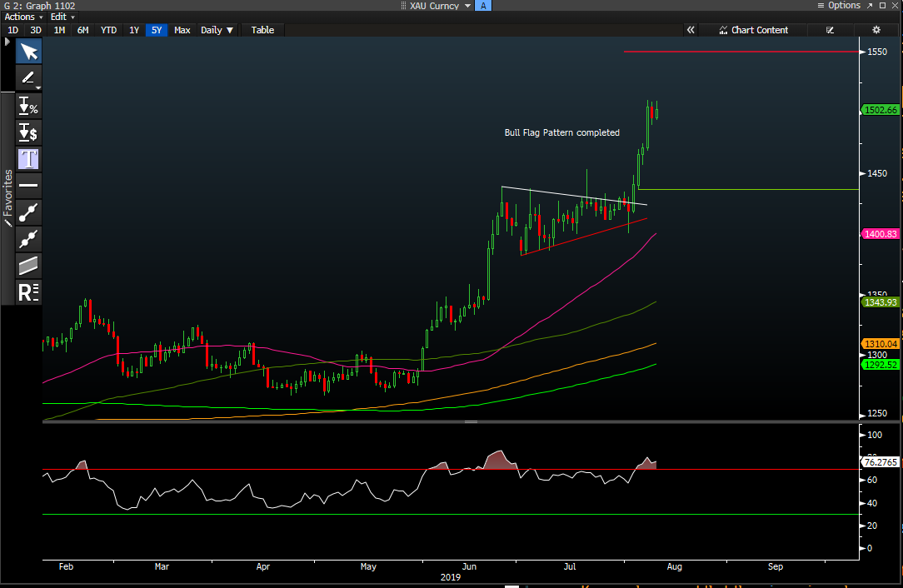Click the edit chart pencil icon
903x588 pixels.
[x=830, y=30]
